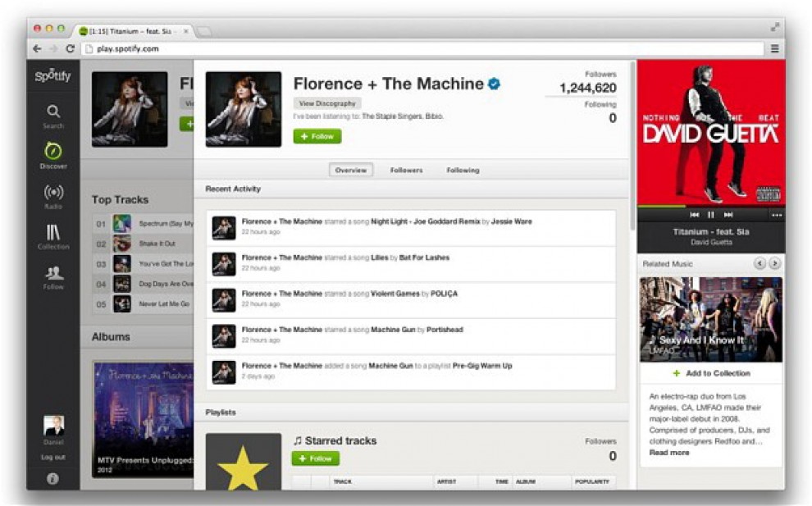Pause the playing Titanium track
The image size is (812, 506).
[x=711, y=215]
